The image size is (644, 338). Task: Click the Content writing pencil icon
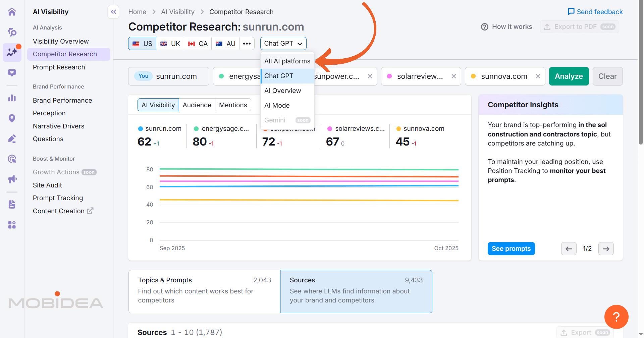tap(12, 138)
